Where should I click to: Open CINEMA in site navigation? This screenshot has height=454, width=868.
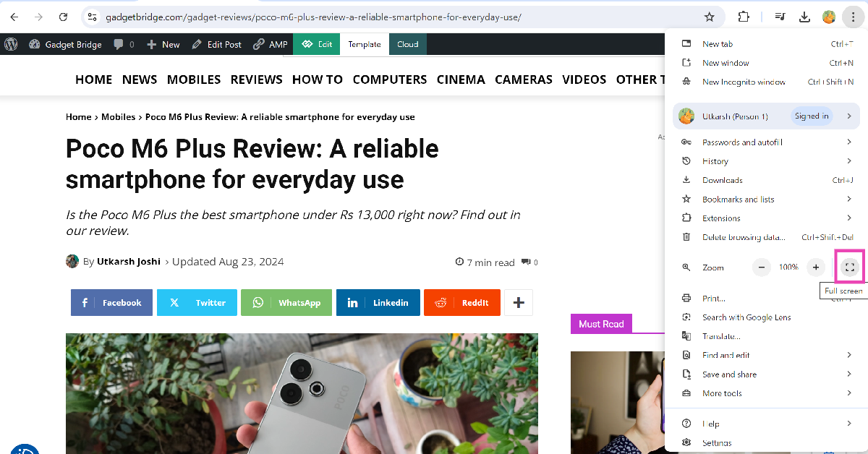tap(461, 80)
